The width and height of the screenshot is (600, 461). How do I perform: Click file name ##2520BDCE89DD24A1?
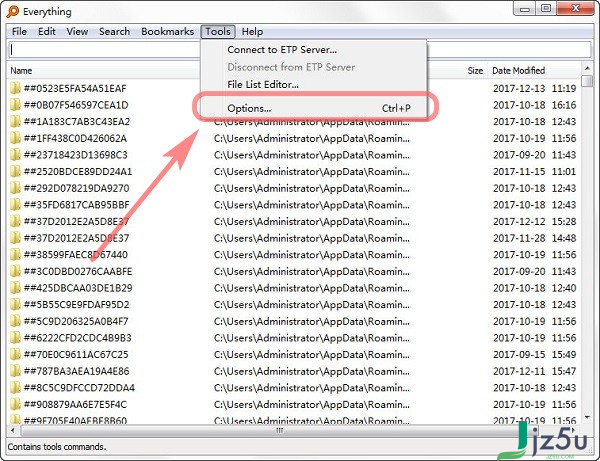[x=78, y=171]
